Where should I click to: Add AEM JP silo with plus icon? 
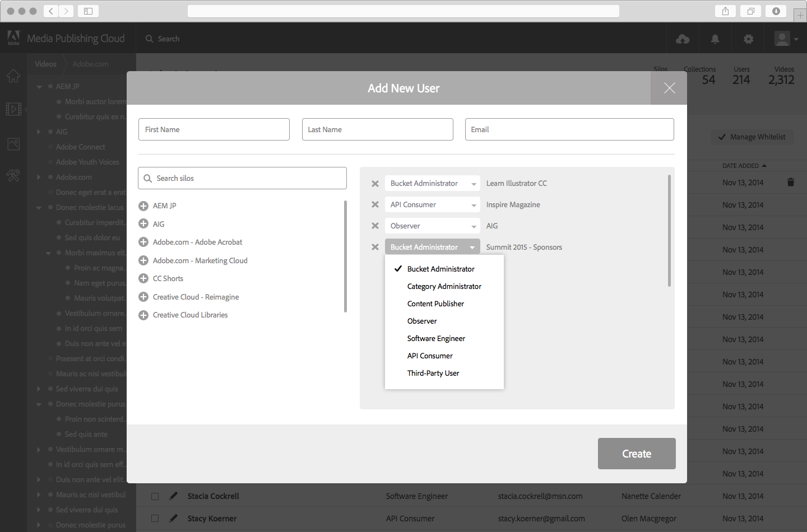coord(143,206)
